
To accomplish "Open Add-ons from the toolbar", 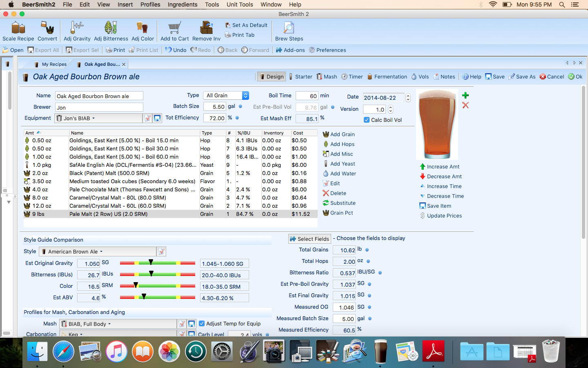I will pos(290,50).
